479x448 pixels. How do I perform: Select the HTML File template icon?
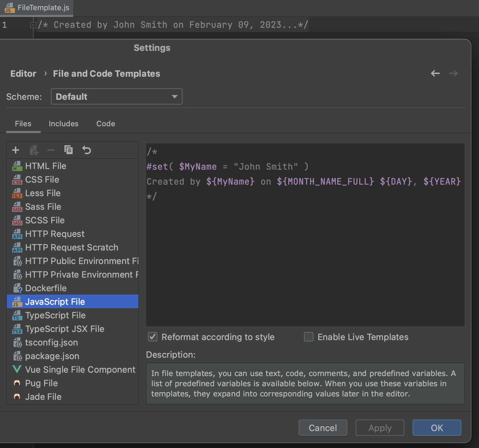coord(17,166)
